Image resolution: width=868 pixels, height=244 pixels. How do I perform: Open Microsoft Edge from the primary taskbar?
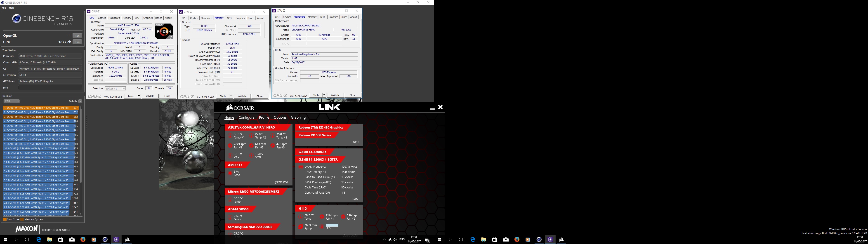[39, 240]
